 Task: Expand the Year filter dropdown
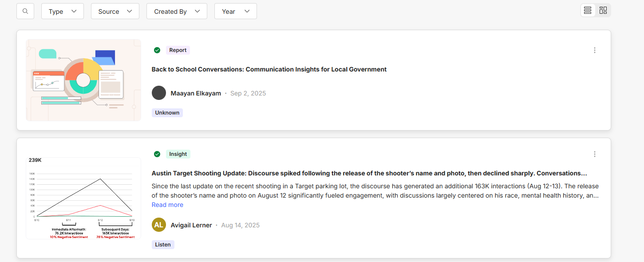click(x=235, y=12)
